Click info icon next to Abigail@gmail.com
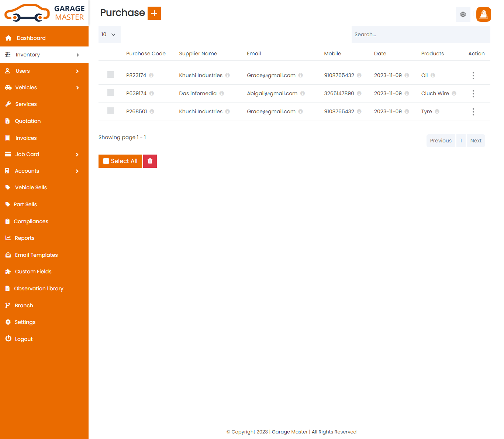 [303, 93]
